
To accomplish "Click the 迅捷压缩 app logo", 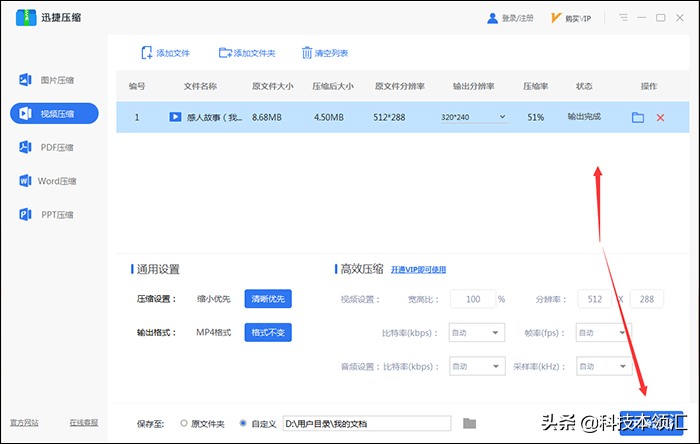I will (x=26, y=17).
